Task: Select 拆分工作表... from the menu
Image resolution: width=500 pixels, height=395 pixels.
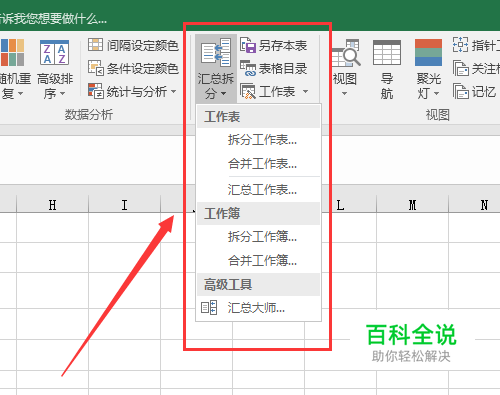Action: (x=259, y=140)
